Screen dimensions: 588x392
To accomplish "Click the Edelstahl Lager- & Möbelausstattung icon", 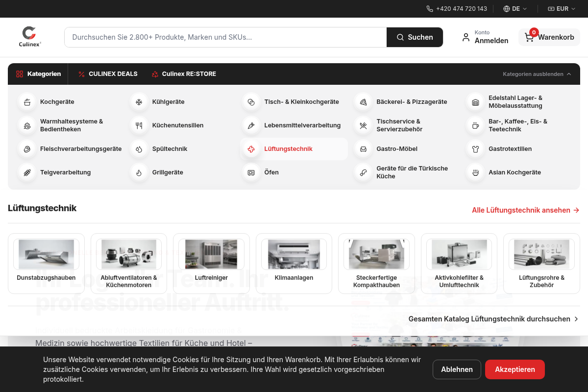I will pyautogui.click(x=475, y=102).
